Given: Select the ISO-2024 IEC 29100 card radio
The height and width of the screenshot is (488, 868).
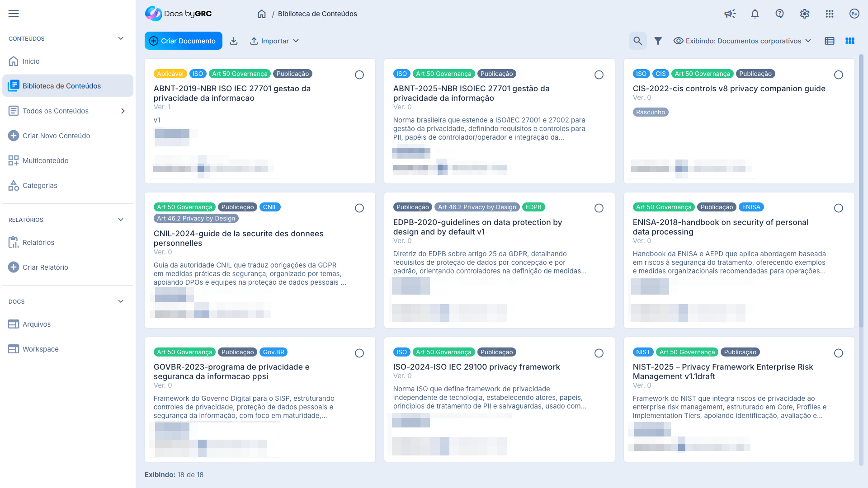Looking at the screenshot, I should click(x=599, y=353).
